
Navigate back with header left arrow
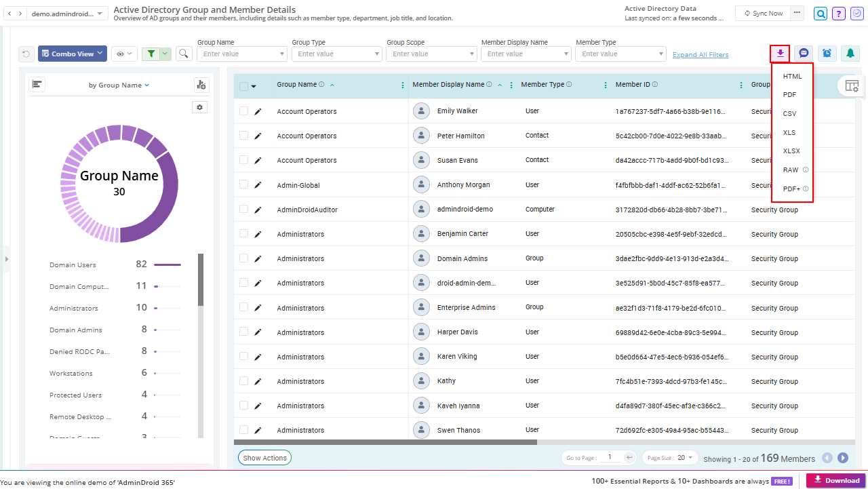pos(9,14)
